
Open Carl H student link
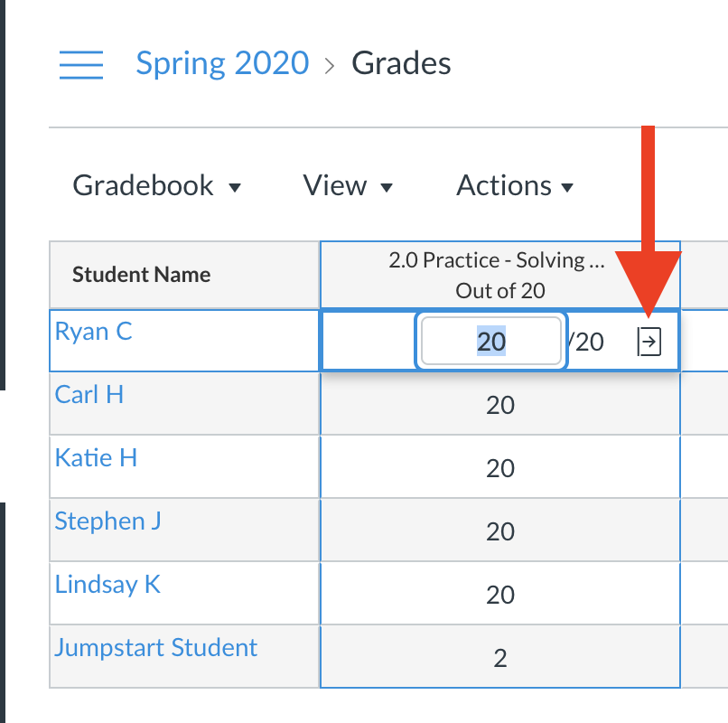[89, 394]
